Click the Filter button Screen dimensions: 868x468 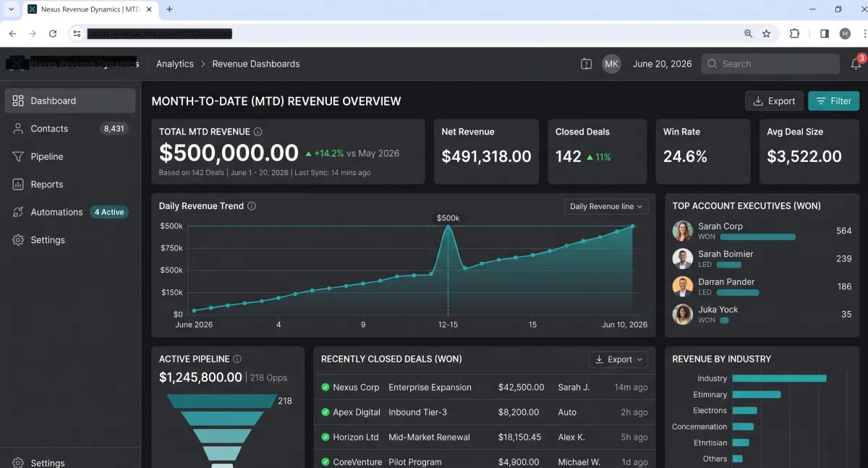coord(833,101)
